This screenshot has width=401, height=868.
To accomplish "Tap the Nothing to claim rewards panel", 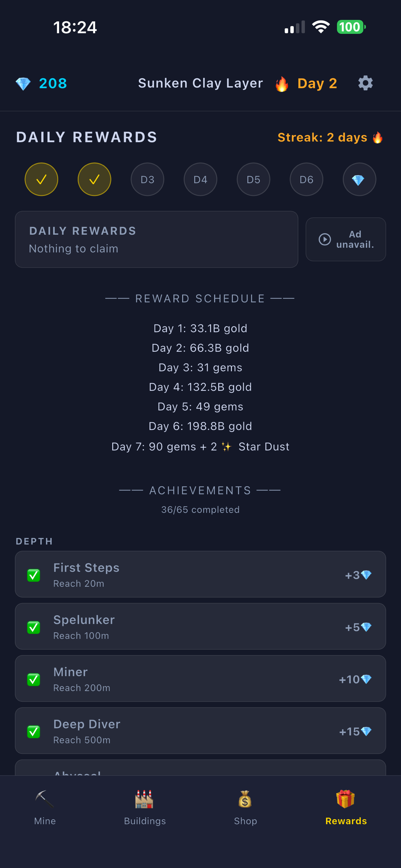I will (156, 239).
